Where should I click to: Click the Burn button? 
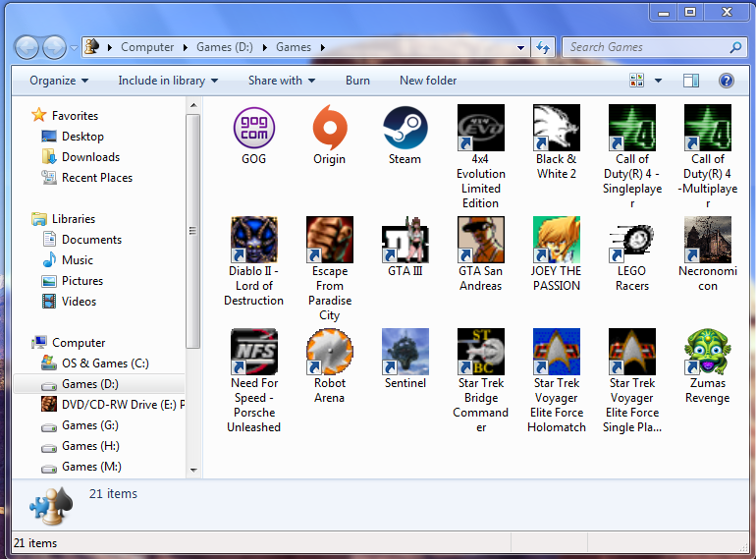point(357,81)
